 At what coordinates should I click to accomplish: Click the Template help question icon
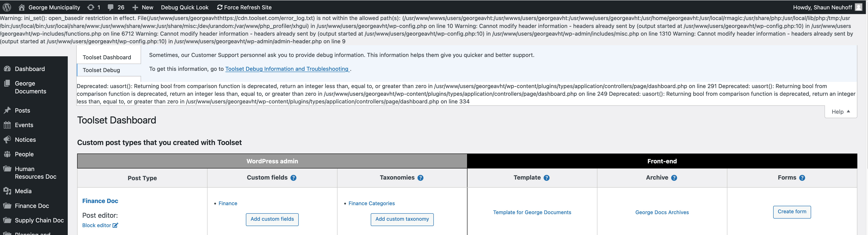point(546,178)
